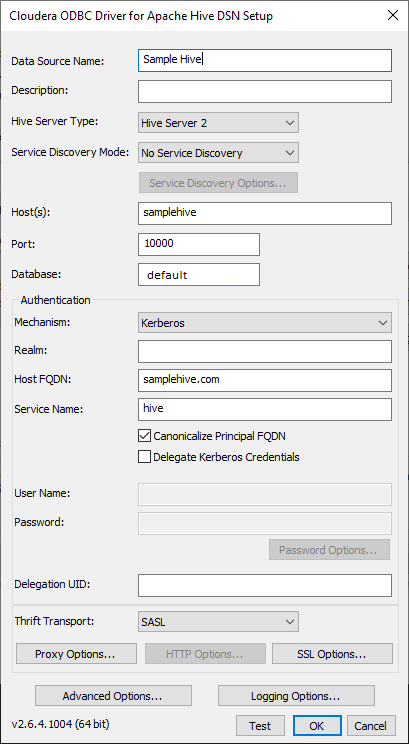Focus the Realm text field
Viewport: 409px width, 744px height.
tap(265, 351)
